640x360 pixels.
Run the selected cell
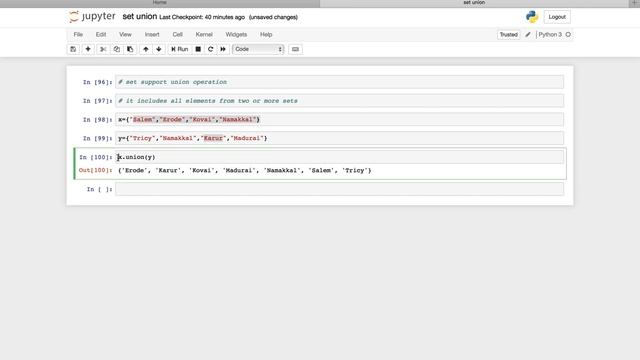[x=180, y=49]
